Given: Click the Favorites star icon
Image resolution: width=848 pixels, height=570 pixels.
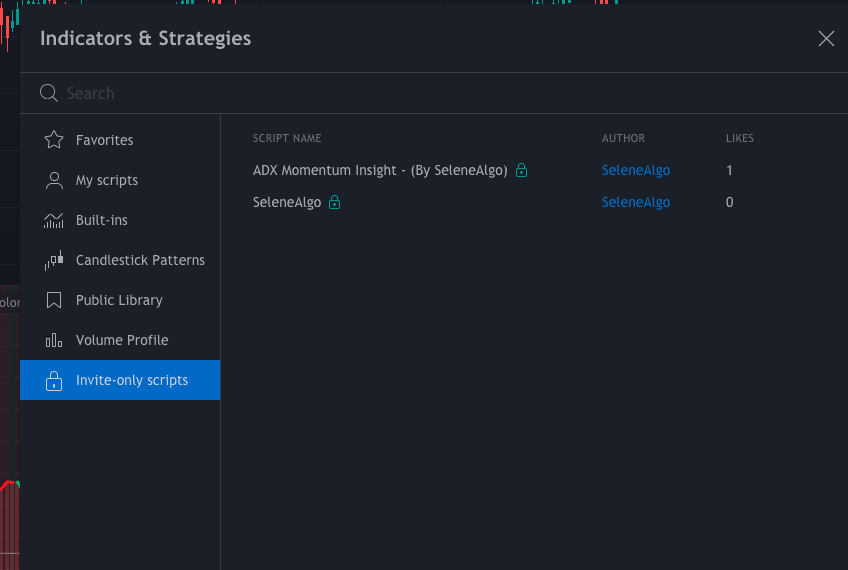Looking at the screenshot, I should [54, 140].
